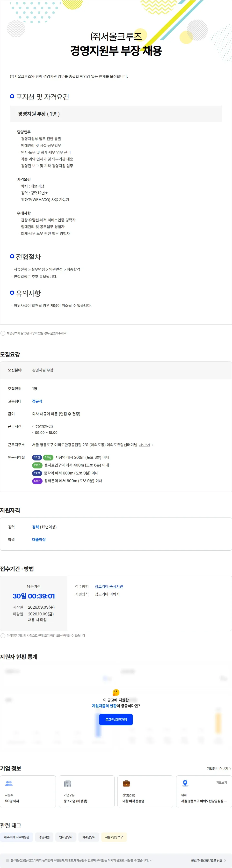The image size is (232, 868).
Task: Click the 경력 (12년이상) career requirement
Action: coord(44,527)
